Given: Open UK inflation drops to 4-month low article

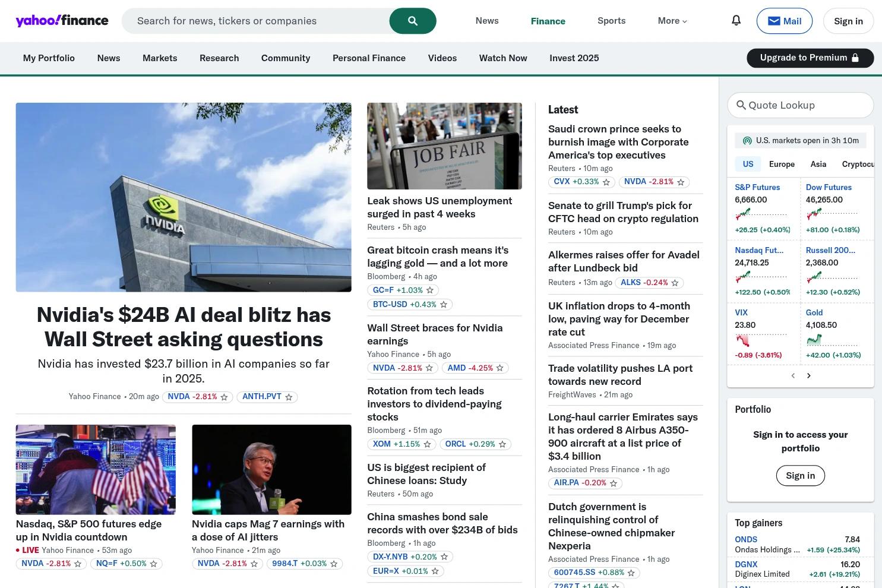Looking at the screenshot, I should (x=619, y=319).
